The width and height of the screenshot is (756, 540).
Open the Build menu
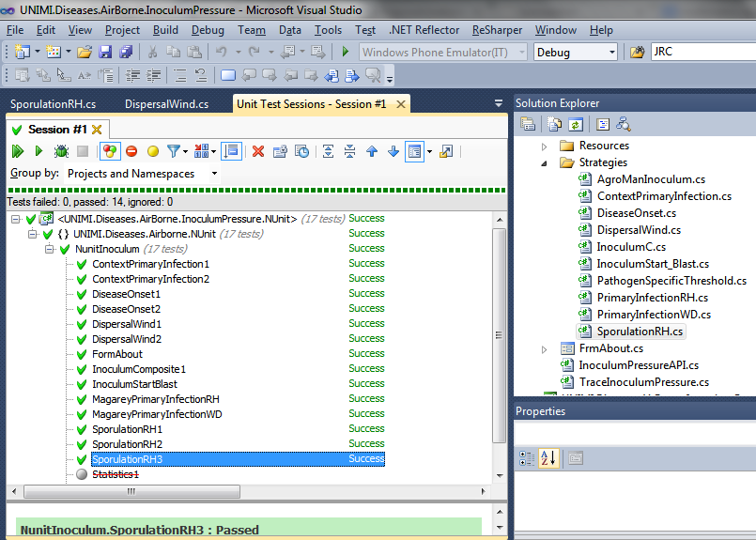click(x=165, y=30)
